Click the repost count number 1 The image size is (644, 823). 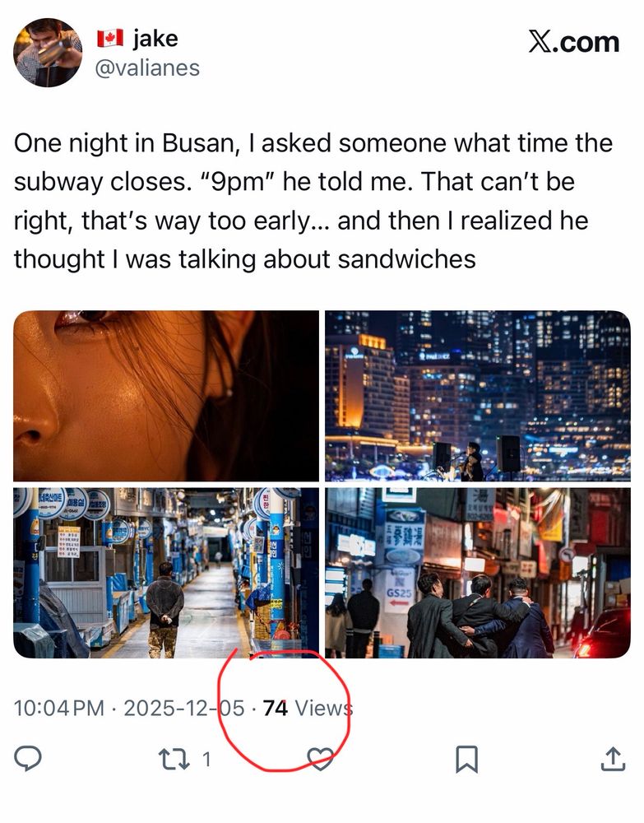click(x=206, y=760)
